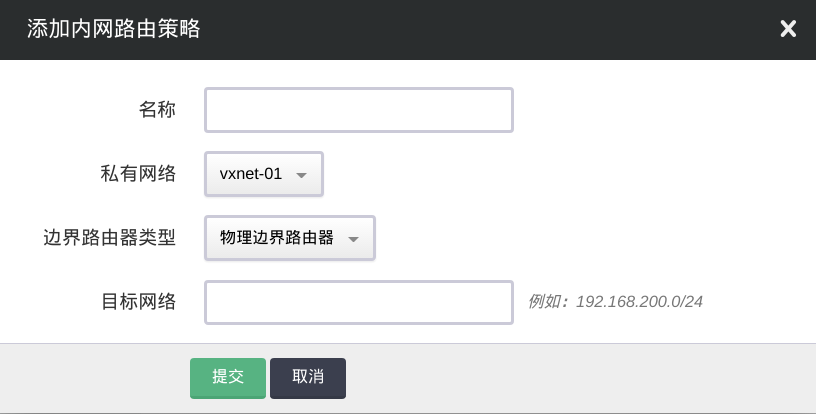Open the 私有网络 vxnet-01 dropdown
The image size is (816, 414).
(264, 174)
